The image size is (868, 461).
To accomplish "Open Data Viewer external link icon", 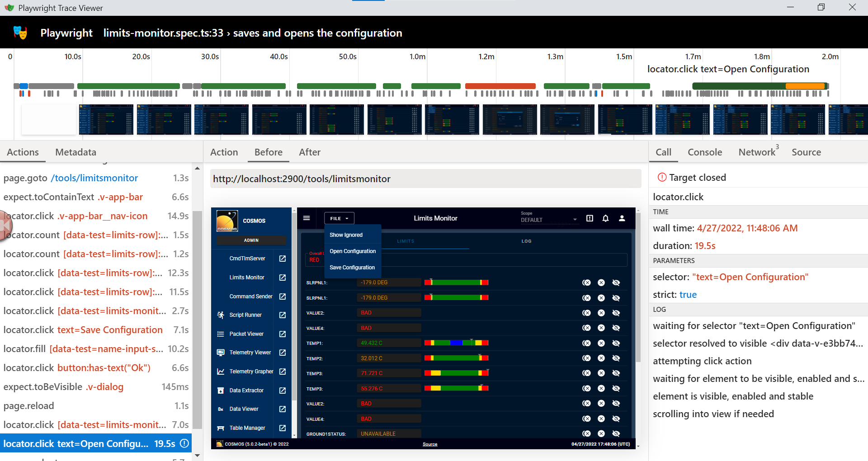I will (283, 409).
